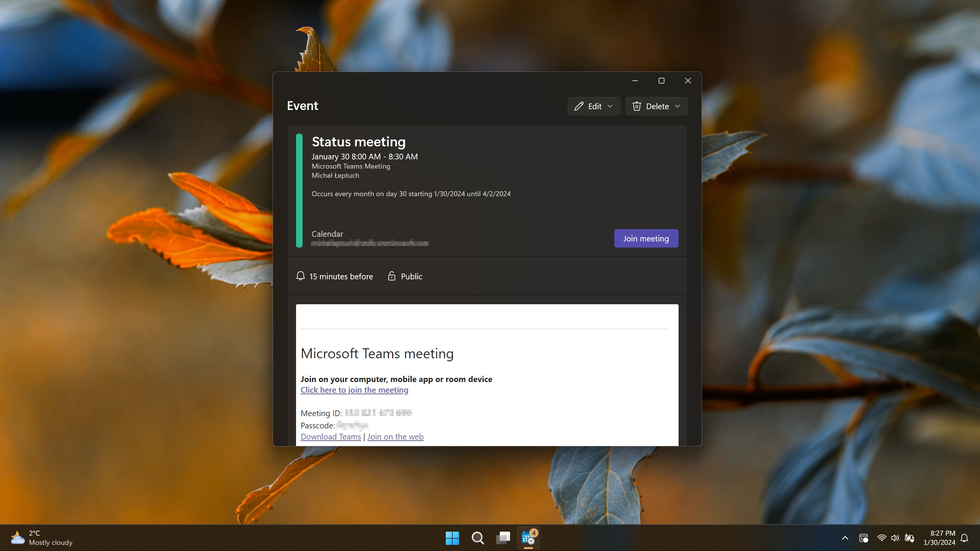Select the Edit pencil icon
This screenshot has width=980, height=551.
[578, 106]
